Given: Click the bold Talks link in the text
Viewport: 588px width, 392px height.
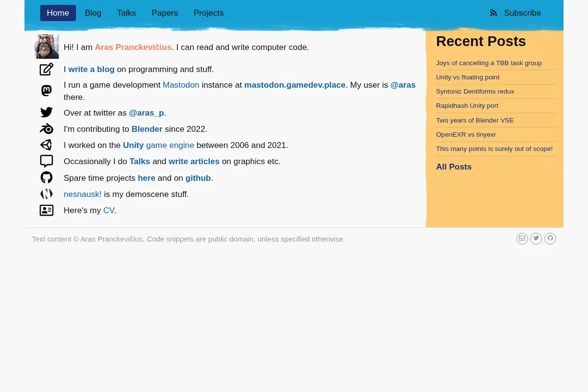Looking at the screenshot, I should click(x=140, y=162).
